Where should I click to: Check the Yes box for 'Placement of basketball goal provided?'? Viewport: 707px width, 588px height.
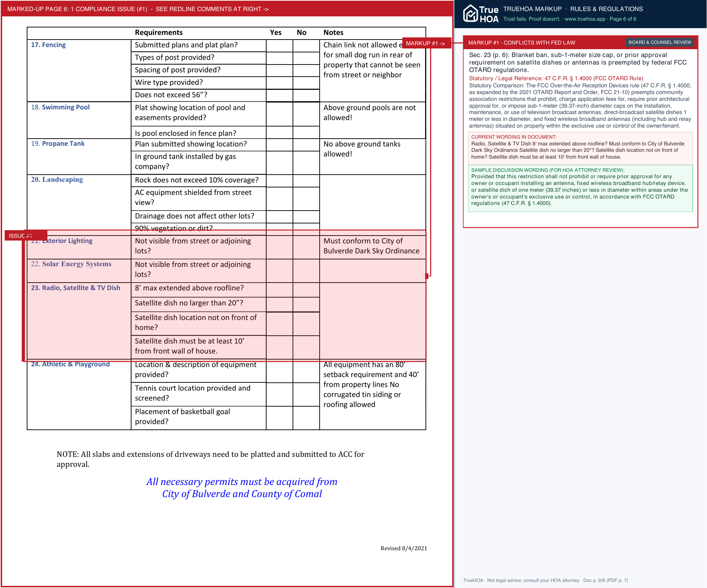[279, 418]
